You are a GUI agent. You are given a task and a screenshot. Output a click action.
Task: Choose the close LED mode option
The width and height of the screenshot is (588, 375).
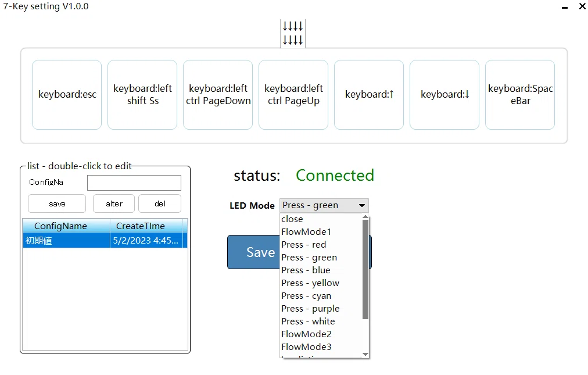(x=322, y=219)
